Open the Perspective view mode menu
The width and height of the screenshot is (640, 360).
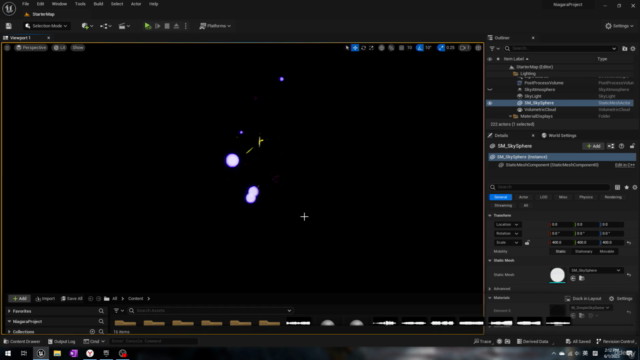pyautogui.click(x=31, y=48)
